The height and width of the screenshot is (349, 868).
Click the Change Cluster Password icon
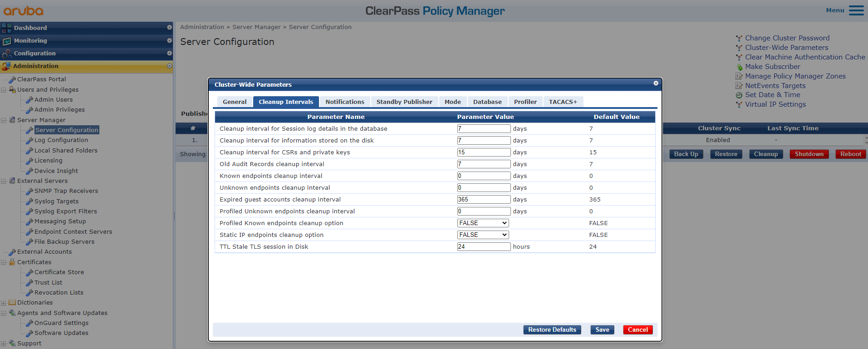click(x=739, y=39)
